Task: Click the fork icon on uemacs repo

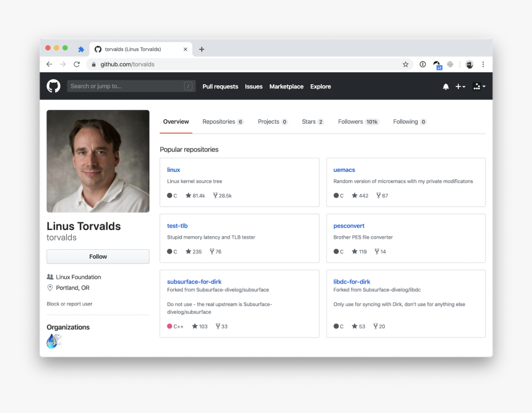Action: (379, 195)
